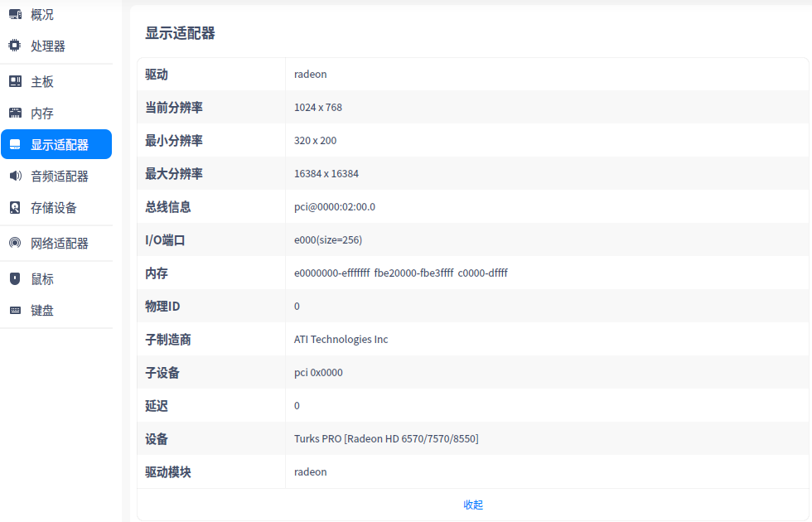
Task: Click the 物理ID value 0
Action: pos(297,306)
